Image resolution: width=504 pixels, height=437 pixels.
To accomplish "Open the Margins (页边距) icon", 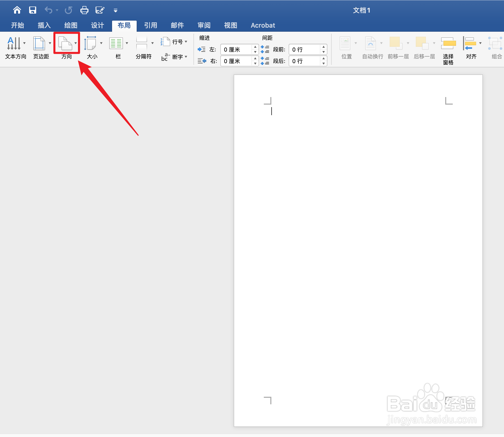I will click(39, 43).
